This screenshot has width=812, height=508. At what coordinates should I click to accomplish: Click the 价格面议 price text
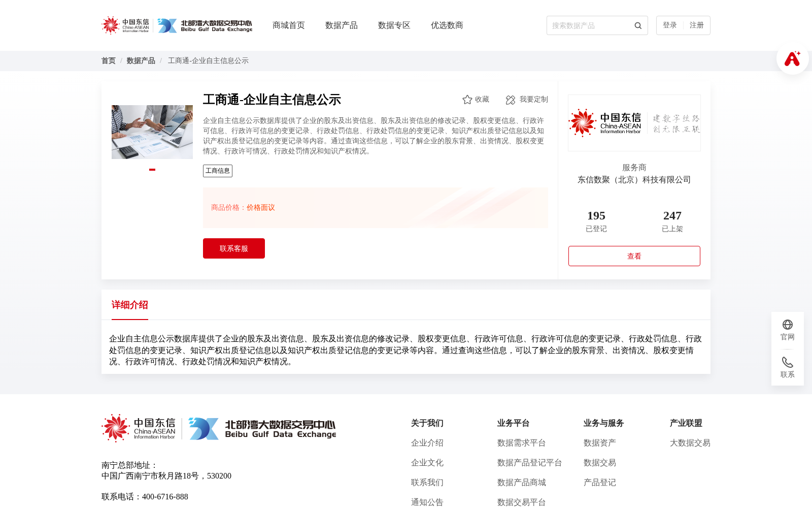pos(261,208)
